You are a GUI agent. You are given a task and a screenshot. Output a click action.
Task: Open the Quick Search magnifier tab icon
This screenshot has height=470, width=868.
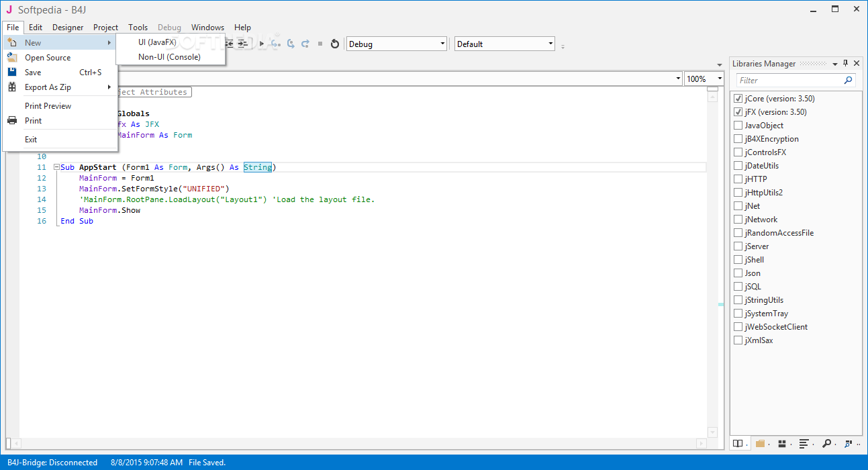826,444
